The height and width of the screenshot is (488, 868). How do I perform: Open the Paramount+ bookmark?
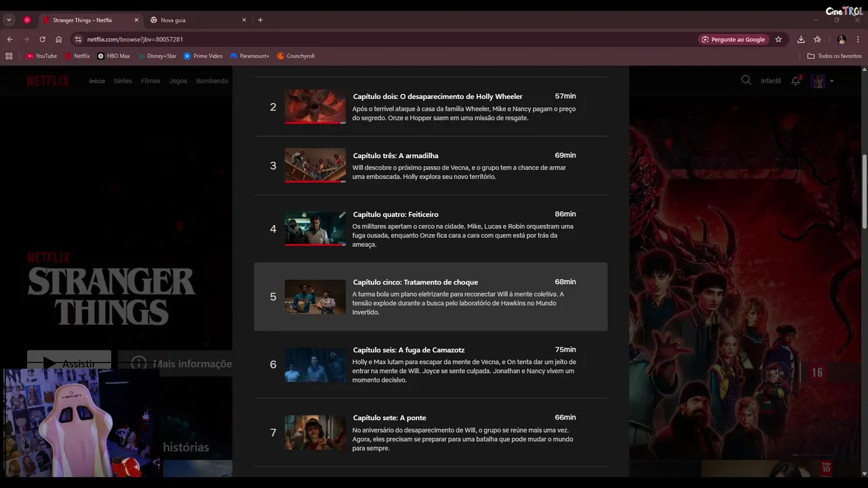pos(250,56)
